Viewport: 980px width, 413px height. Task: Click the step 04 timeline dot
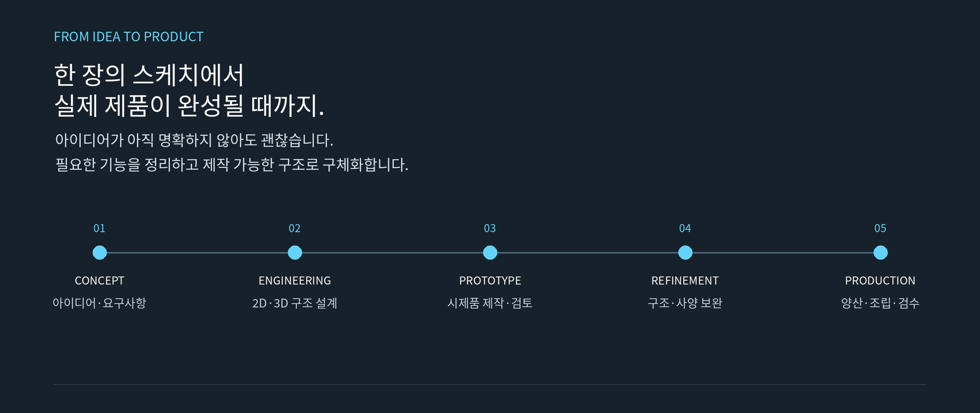[x=685, y=252]
